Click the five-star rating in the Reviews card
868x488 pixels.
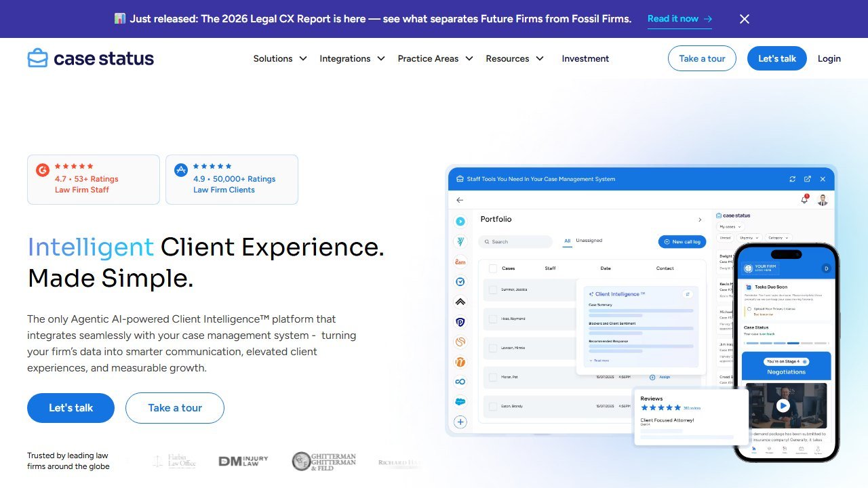coord(660,407)
